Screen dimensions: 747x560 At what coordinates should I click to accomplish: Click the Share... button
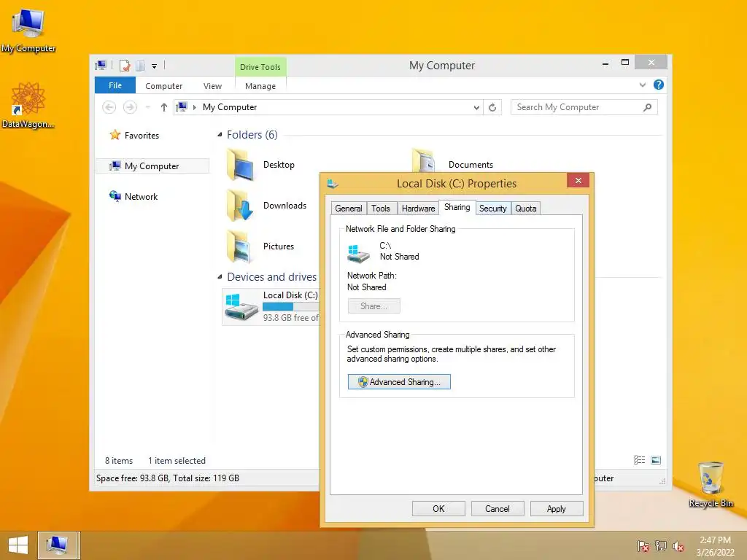(374, 306)
